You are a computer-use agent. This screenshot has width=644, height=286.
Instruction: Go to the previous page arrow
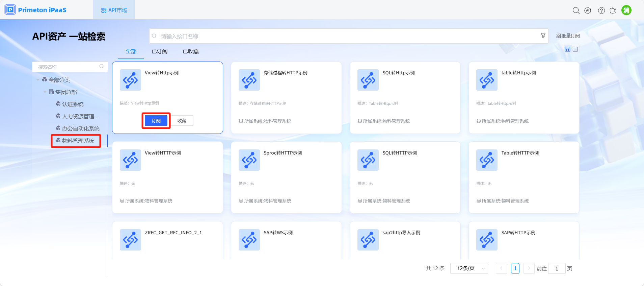point(501,268)
